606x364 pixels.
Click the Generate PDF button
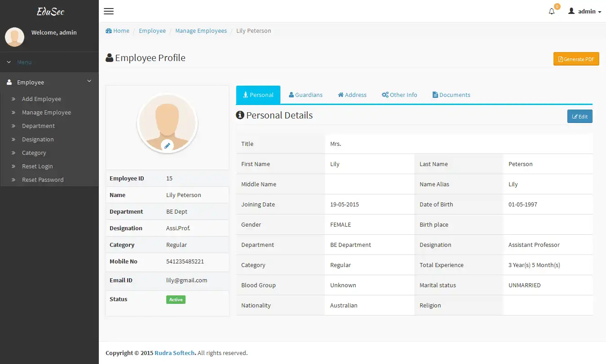[x=576, y=59]
